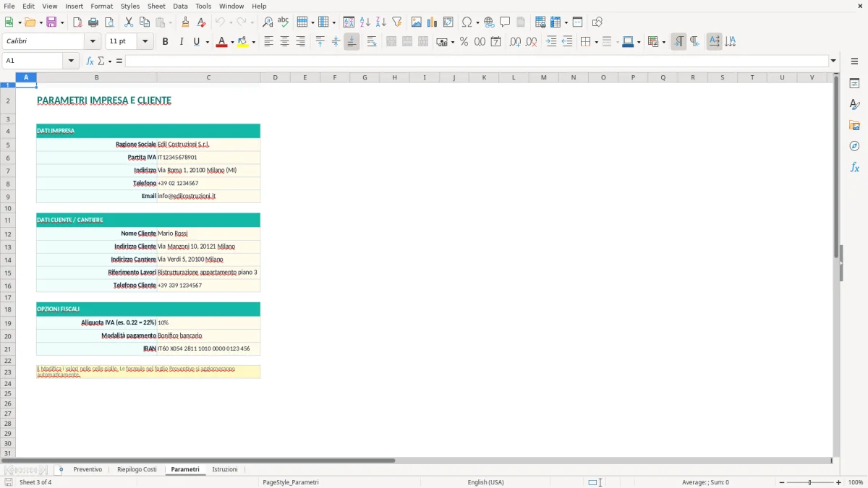Toggle Right-to-Left paragraph direction
Viewport: 868px width, 488px height.
(x=694, y=42)
